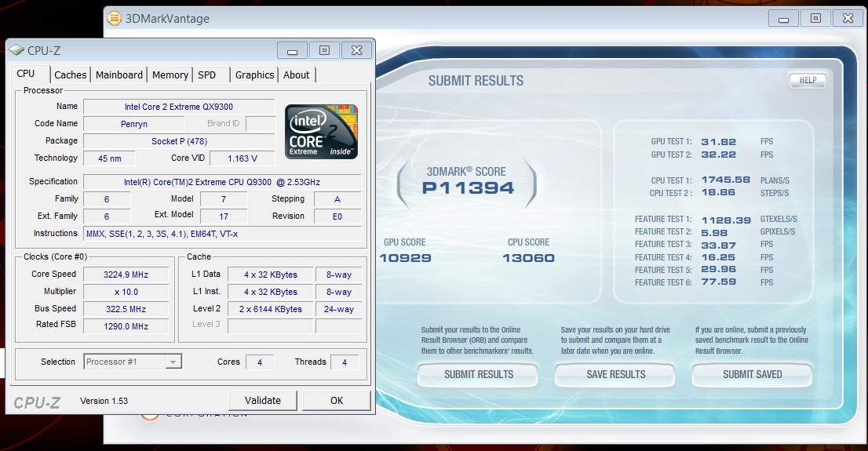Close the 3DMarkVantage window
The image size is (868, 451).
(848, 17)
